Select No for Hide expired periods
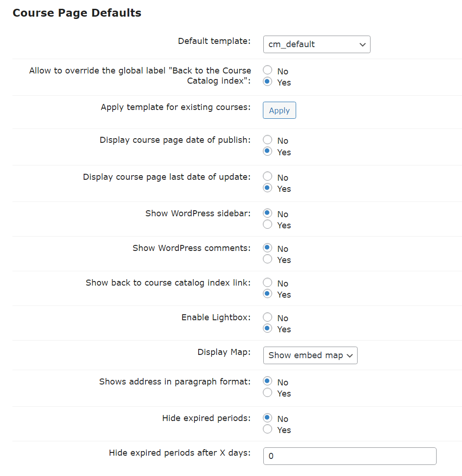 pos(267,418)
